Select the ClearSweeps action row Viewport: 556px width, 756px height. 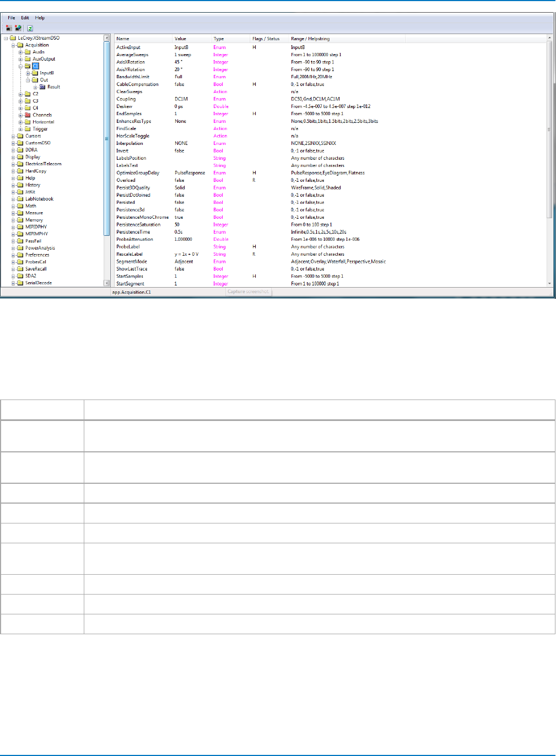click(331, 92)
